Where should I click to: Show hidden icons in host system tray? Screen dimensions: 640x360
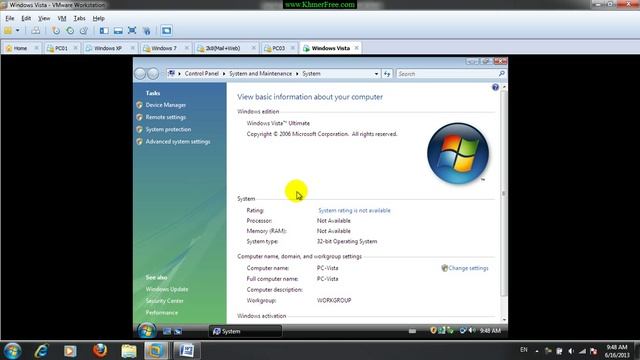(537, 351)
